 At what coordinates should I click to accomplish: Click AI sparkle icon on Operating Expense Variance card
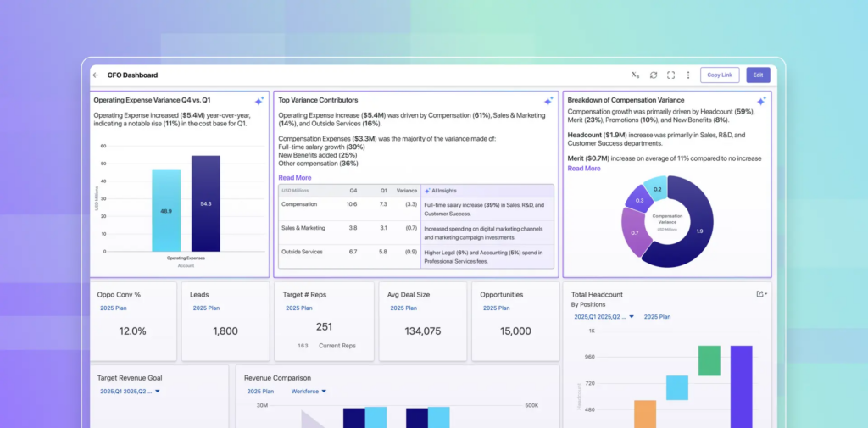(259, 101)
